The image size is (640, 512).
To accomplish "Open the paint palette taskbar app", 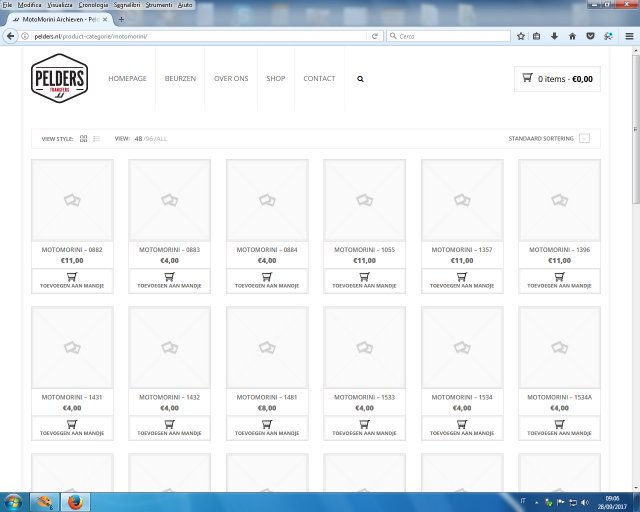I will pos(44,502).
